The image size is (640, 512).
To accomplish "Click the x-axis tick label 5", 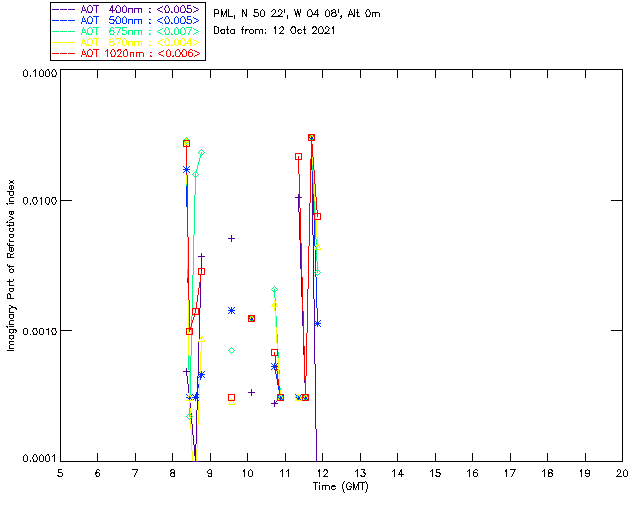I will 60,473.
